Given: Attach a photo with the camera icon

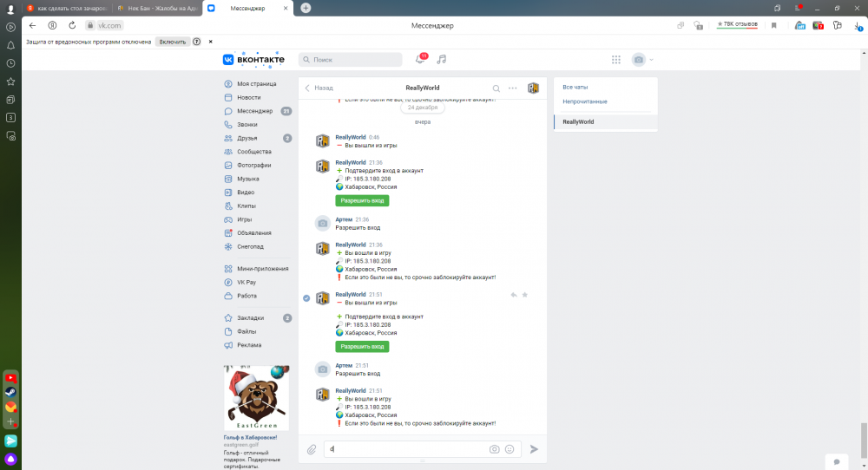Looking at the screenshot, I should pyautogui.click(x=495, y=449).
